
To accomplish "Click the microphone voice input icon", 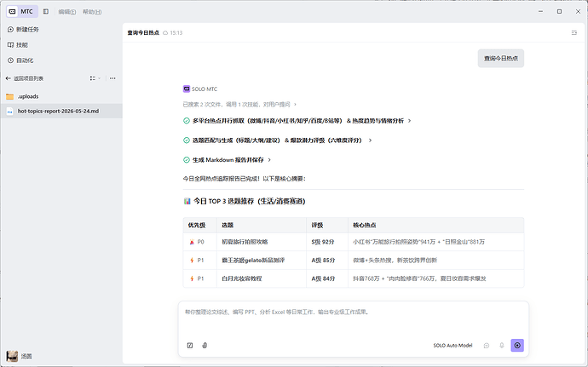I will click(502, 345).
